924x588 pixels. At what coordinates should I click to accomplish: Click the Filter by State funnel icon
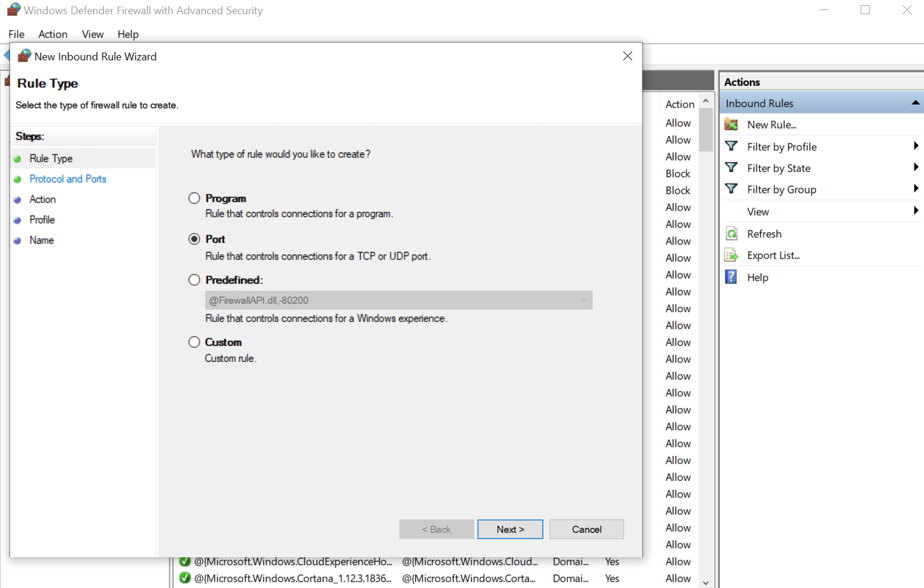732,168
